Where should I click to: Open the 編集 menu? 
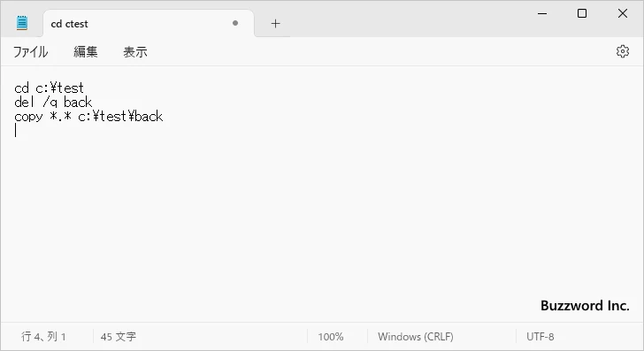(x=86, y=52)
